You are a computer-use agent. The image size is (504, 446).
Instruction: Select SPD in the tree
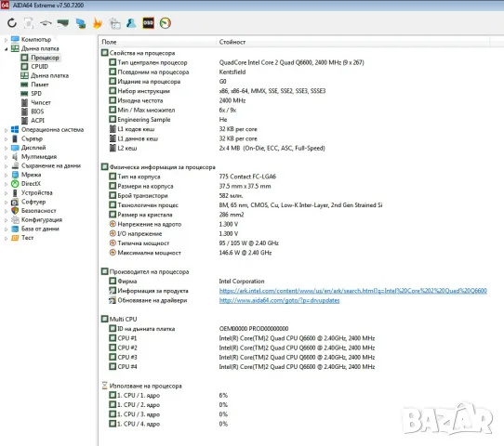(36, 94)
